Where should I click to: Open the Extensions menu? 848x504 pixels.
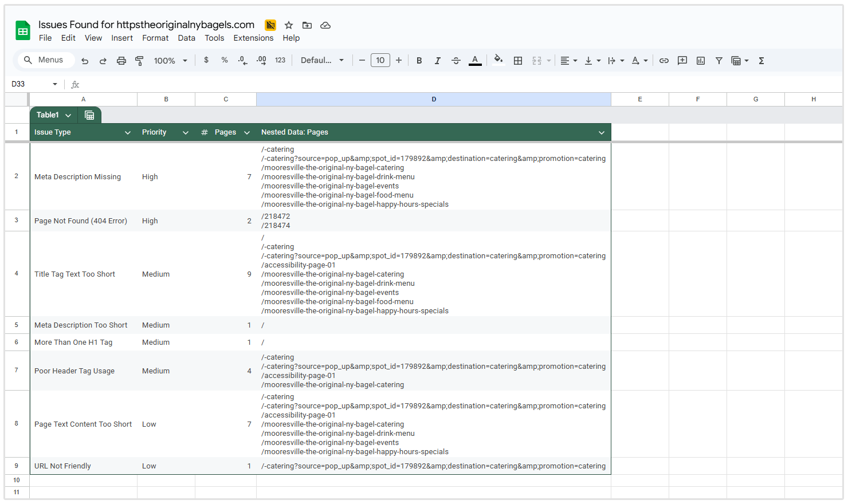pyautogui.click(x=253, y=38)
